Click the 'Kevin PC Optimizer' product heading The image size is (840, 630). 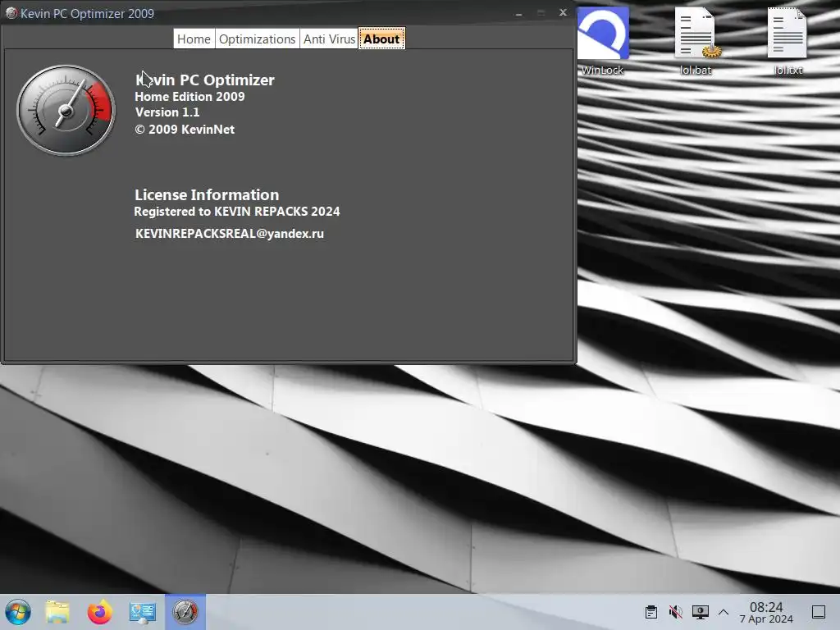point(205,80)
